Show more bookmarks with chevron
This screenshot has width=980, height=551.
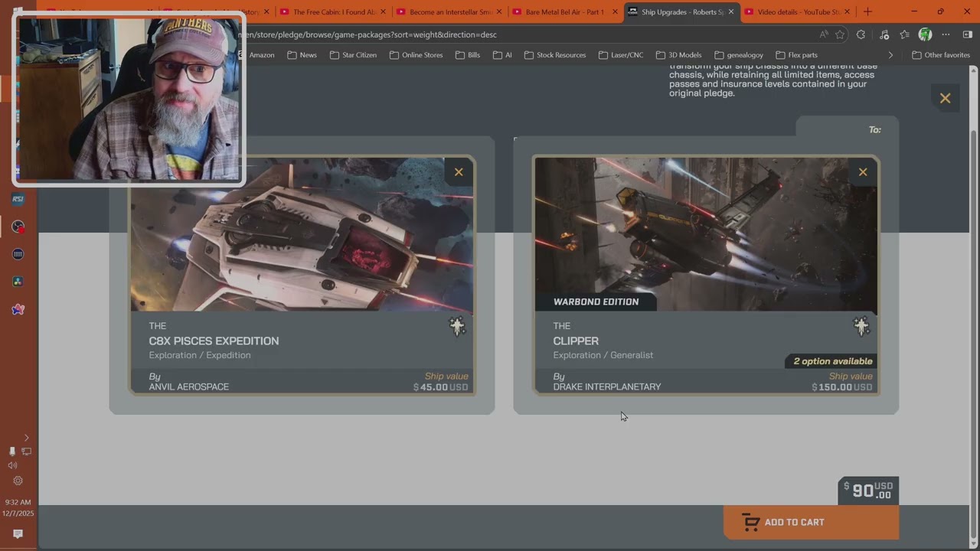[890, 55]
